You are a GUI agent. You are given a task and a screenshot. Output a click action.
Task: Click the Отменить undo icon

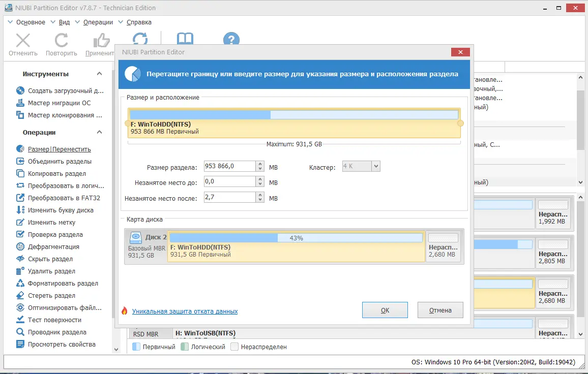click(23, 41)
